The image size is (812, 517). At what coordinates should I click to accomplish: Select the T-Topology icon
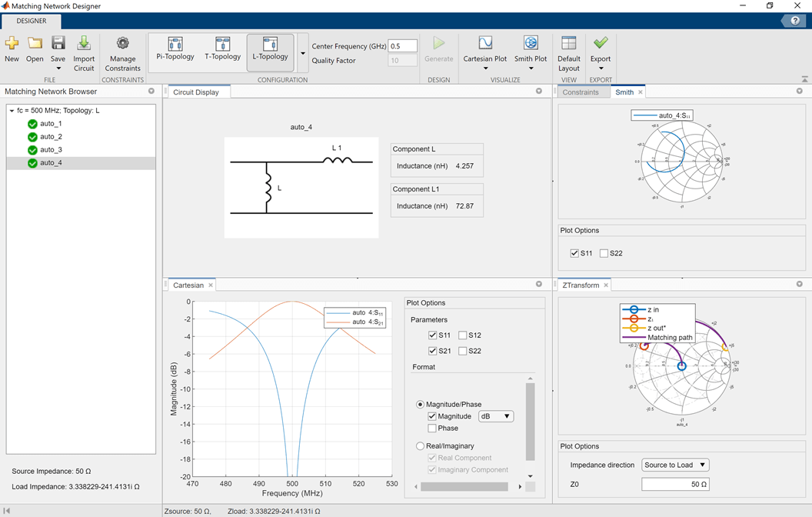223,44
